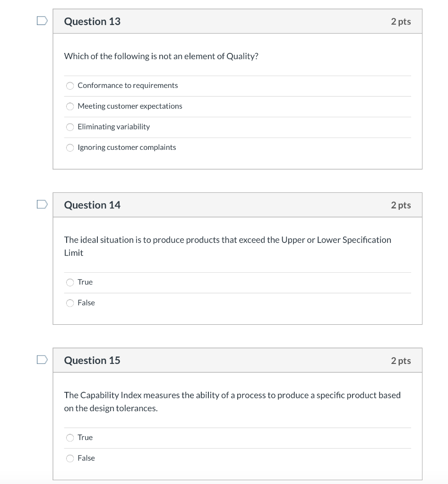Click the "Eliminating variability" answer text
The height and width of the screenshot is (484, 448).
coord(113,127)
